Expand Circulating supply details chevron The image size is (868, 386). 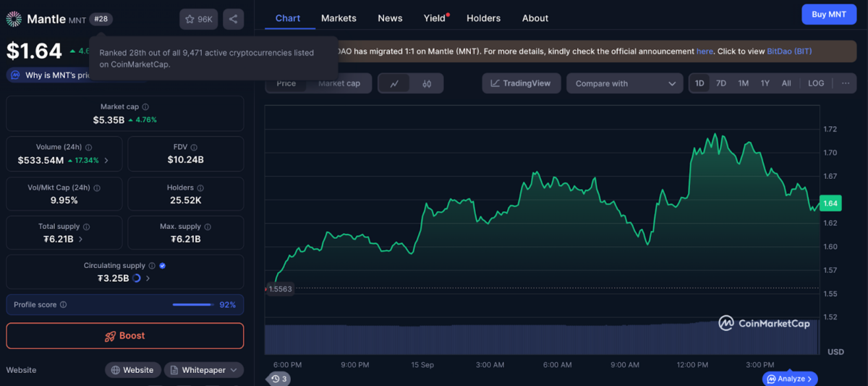[148, 278]
